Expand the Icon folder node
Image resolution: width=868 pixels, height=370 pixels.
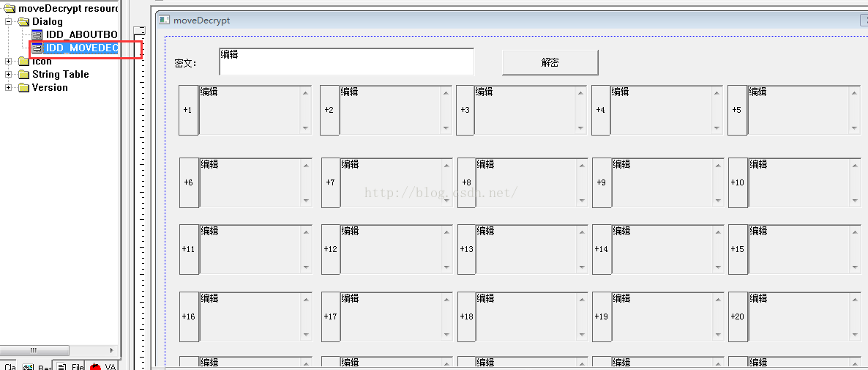coord(9,61)
